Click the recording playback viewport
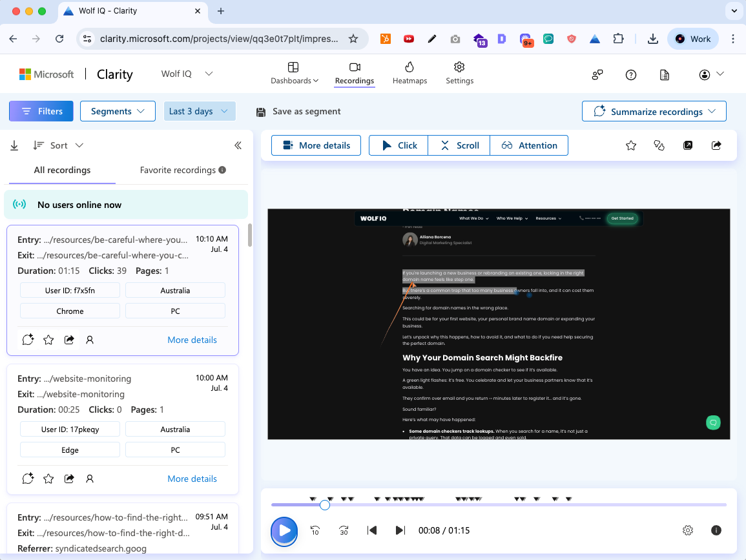 pyautogui.click(x=499, y=324)
